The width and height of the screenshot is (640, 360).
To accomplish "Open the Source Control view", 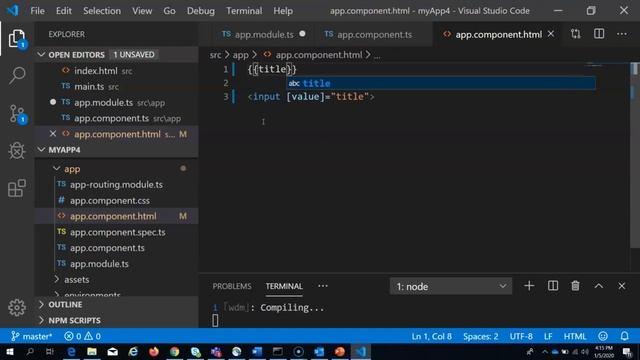I will [17, 113].
